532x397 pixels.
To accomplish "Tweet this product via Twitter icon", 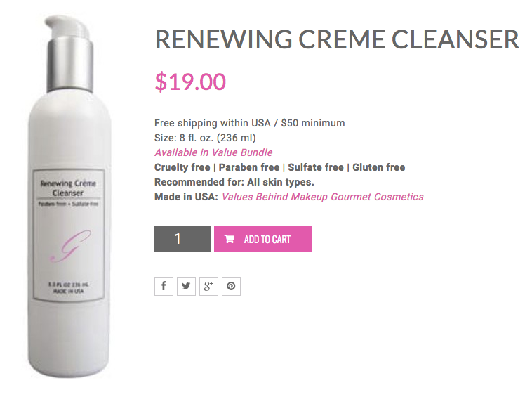I will coord(186,286).
